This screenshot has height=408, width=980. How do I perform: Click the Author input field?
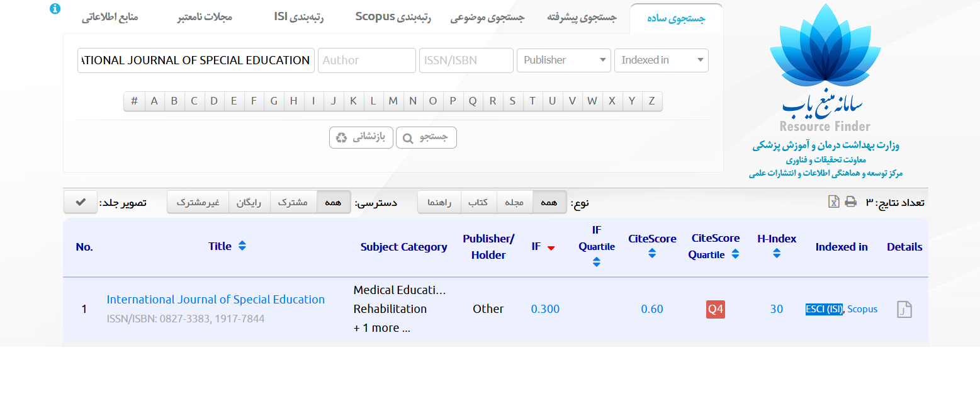pyautogui.click(x=367, y=60)
